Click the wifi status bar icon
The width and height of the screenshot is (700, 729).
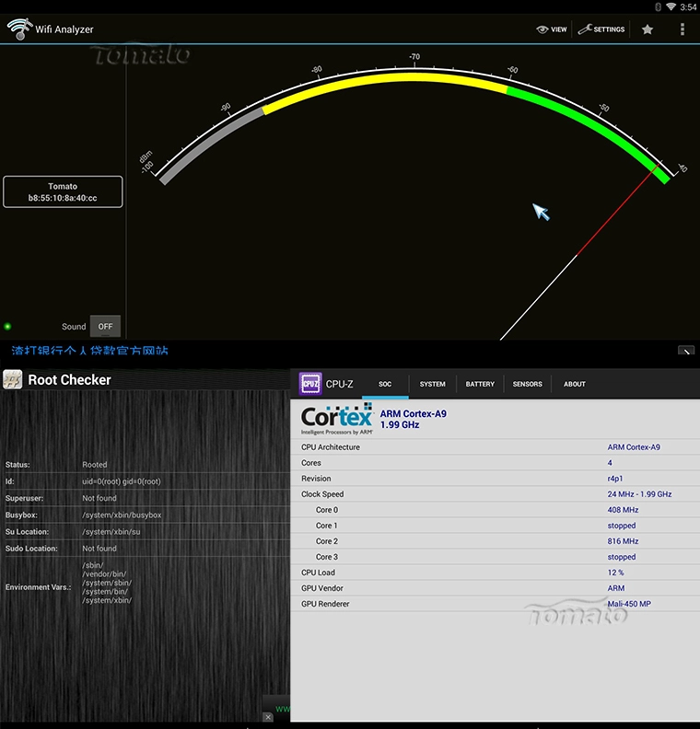point(671,6)
